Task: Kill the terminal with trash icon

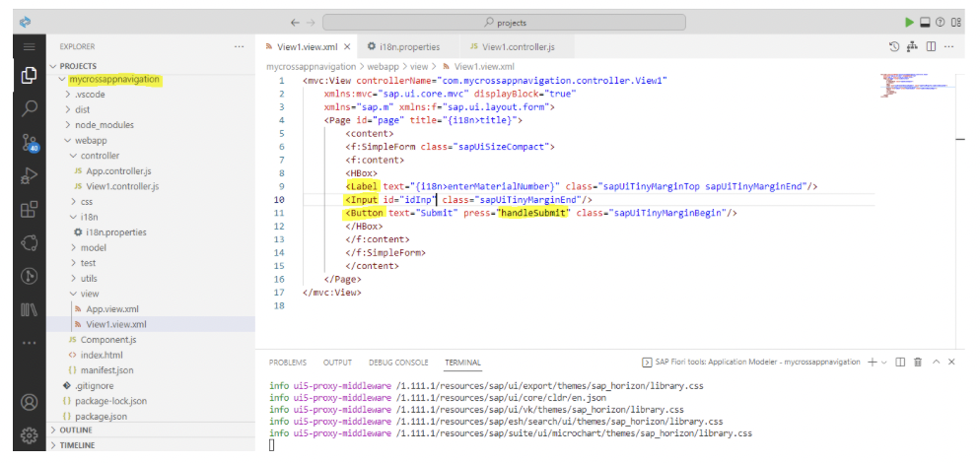Action: (x=917, y=363)
